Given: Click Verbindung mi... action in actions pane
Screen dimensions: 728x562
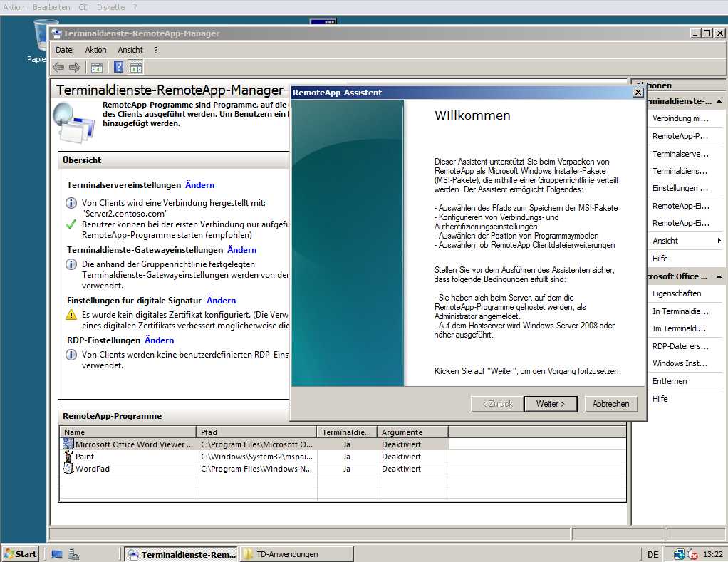Looking at the screenshot, I should pos(681,118).
